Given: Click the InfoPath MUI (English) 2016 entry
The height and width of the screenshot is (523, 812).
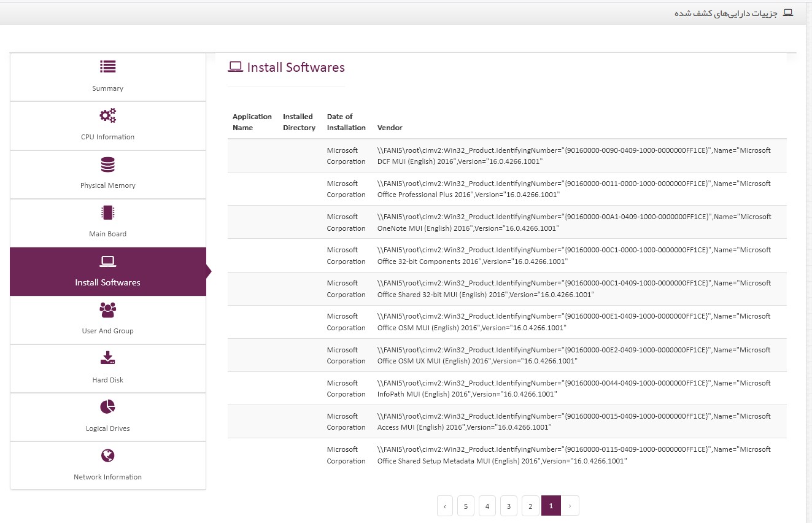Looking at the screenshot, I should 574,389.
